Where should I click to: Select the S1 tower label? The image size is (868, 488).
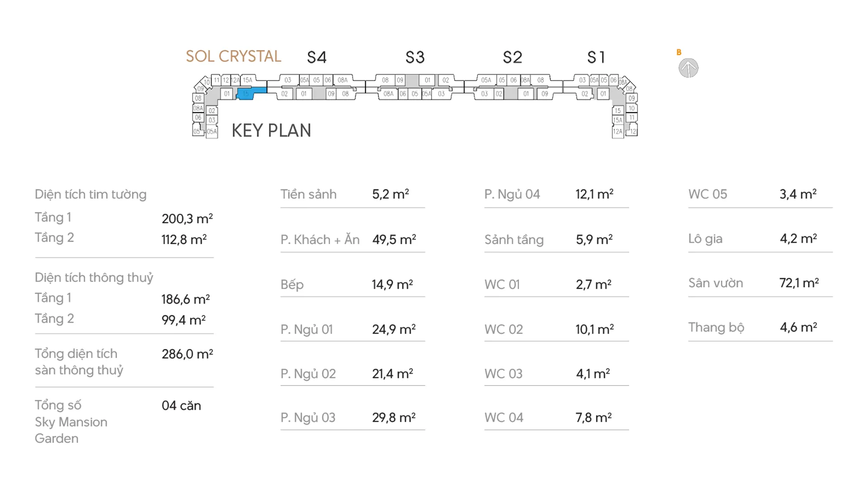[596, 57]
